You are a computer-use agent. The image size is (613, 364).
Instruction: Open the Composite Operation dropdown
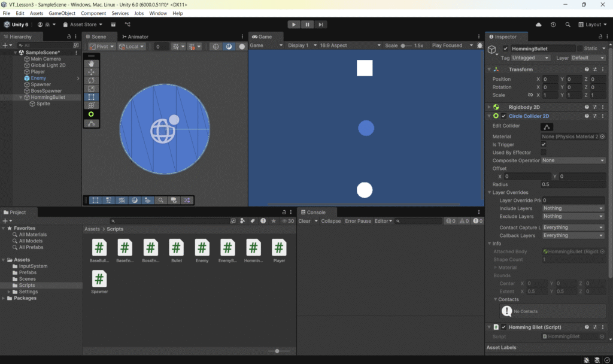click(x=573, y=160)
